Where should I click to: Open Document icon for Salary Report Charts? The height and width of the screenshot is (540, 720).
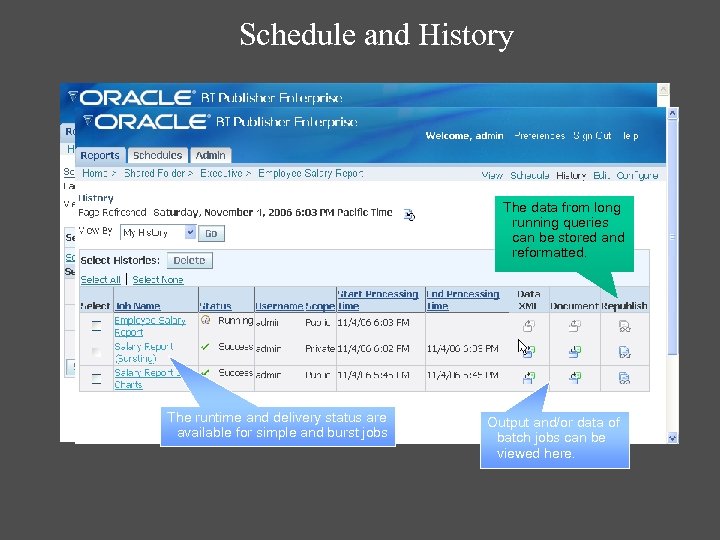click(x=574, y=378)
